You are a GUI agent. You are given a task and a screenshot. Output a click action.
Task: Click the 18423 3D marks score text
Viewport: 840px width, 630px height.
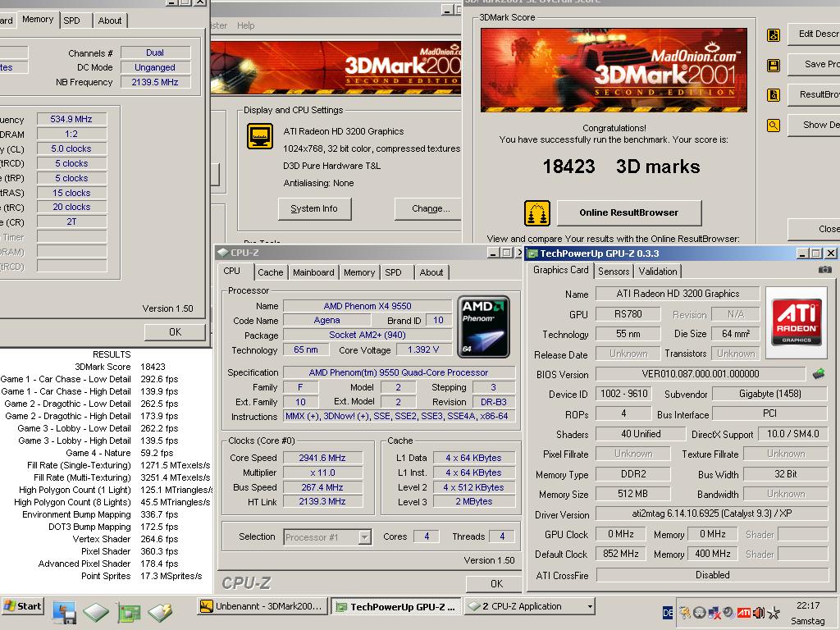[x=621, y=167]
